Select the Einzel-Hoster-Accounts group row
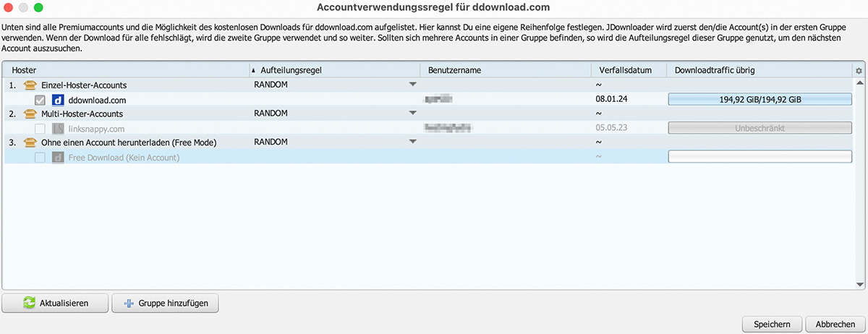 click(x=428, y=85)
